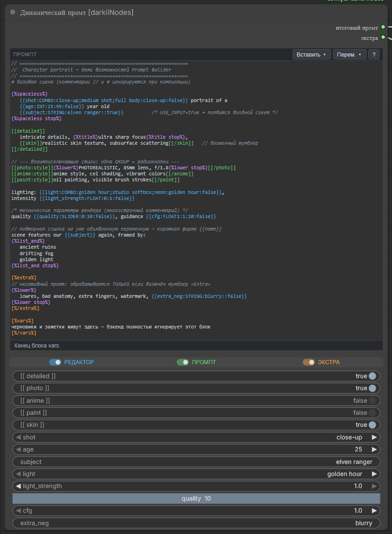The image size is (392, 534).
Task: Click the [[anime:style]] tag in editor
Action: click(32, 174)
